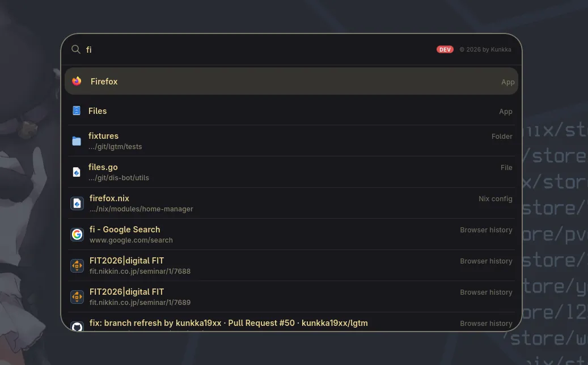Click the App label on Files row
The width and height of the screenshot is (588, 365).
(x=506, y=111)
